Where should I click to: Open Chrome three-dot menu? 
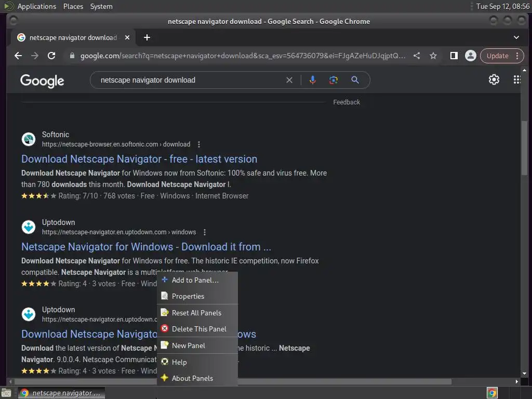[x=517, y=56]
